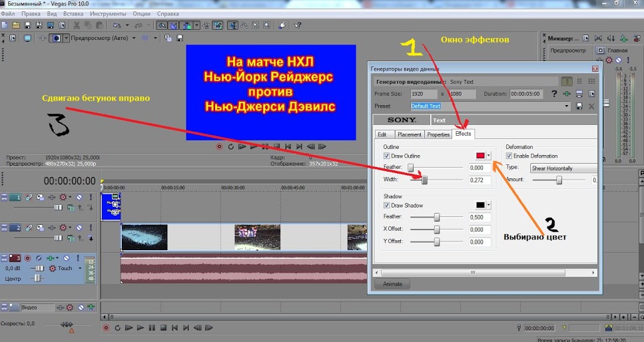This screenshot has height=342, width=644.
Task: Click the Open project folder icon
Action: pyautogui.click(x=16, y=25)
